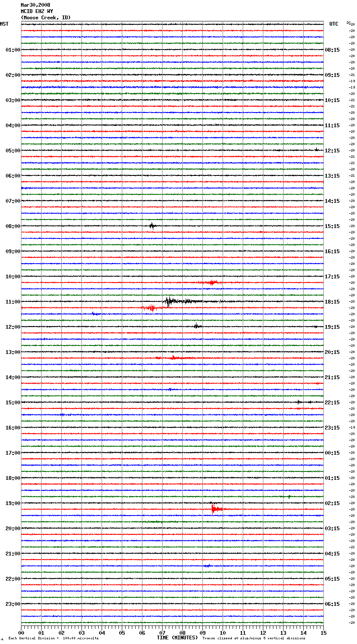Click the red event just below the 10:00 trace
The image size is (357, 644).
click(211, 283)
